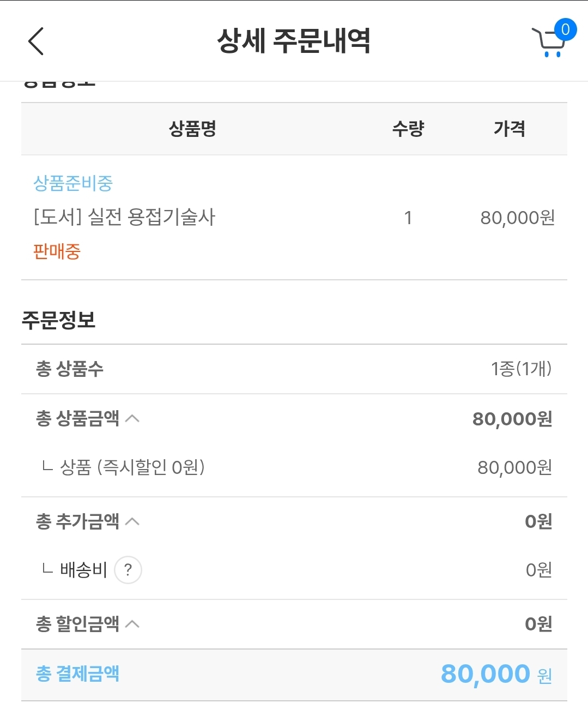Tap the 상품준비중 status text
Image resolution: width=588 pixels, height=703 pixels.
73,183
